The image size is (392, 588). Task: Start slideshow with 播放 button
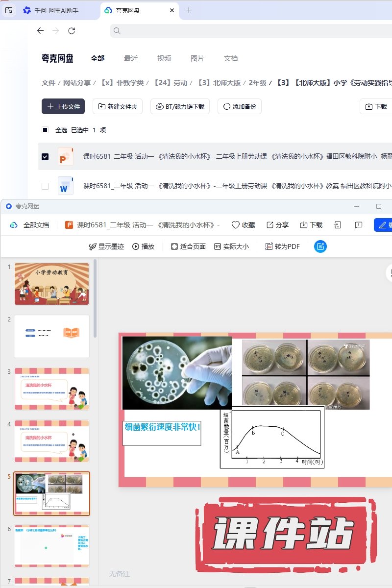[143, 246]
